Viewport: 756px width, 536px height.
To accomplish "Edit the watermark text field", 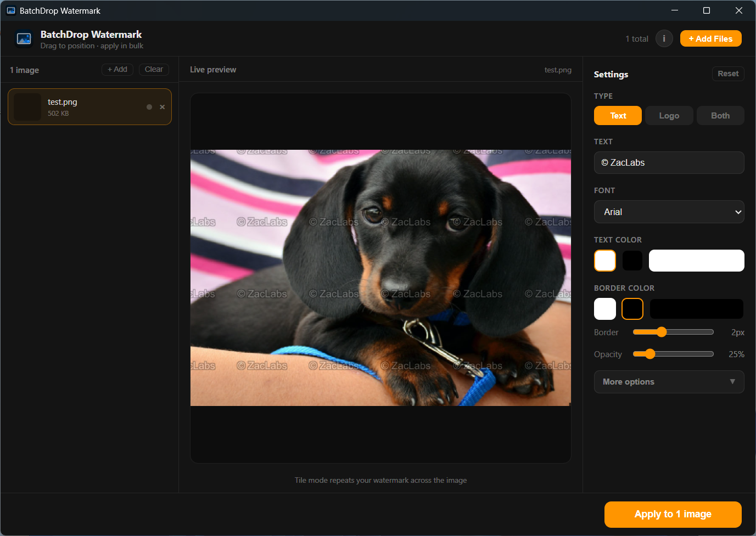I will [x=669, y=163].
